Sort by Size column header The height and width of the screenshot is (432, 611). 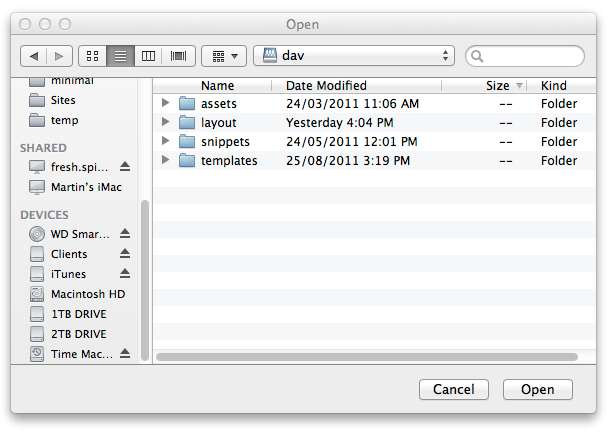tap(484, 85)
